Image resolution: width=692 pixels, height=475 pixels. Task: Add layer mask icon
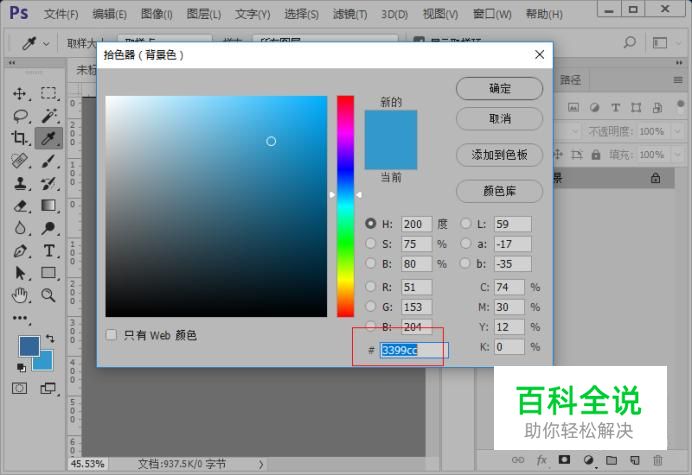coord(564,460)
